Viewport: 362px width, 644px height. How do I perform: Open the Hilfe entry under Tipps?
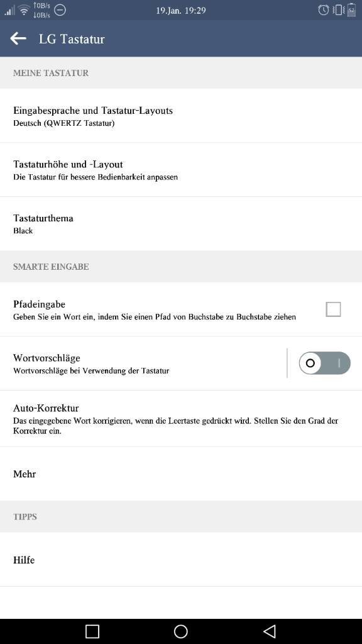point(181,560)
